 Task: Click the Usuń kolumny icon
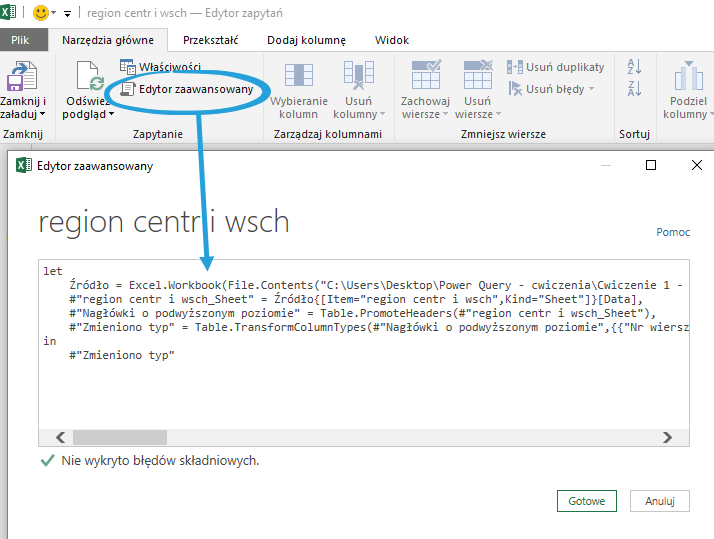point(358,76)
